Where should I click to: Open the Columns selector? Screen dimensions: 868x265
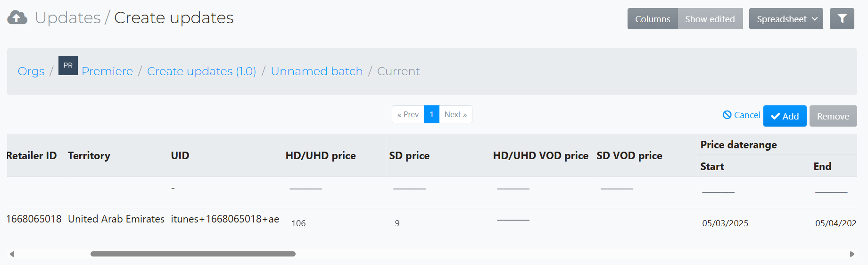pyautogui.click(x=653, y=19)
